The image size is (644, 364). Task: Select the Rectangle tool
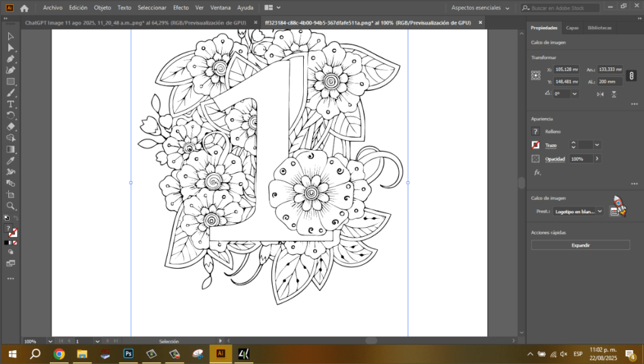point(10,81)
